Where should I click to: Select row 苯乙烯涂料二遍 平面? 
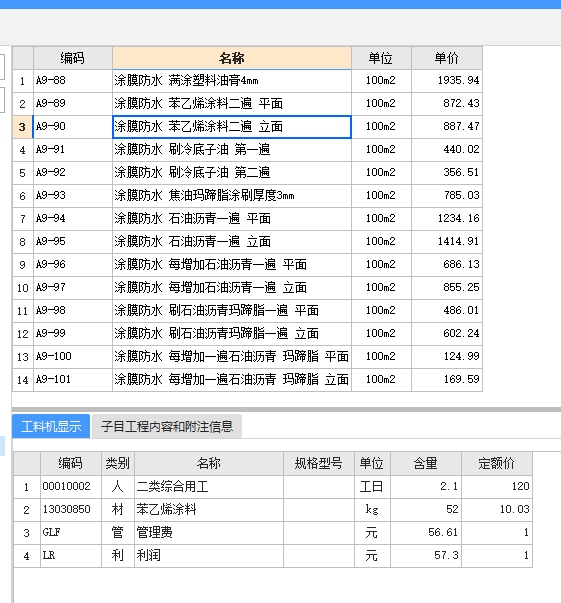[232, 104]
